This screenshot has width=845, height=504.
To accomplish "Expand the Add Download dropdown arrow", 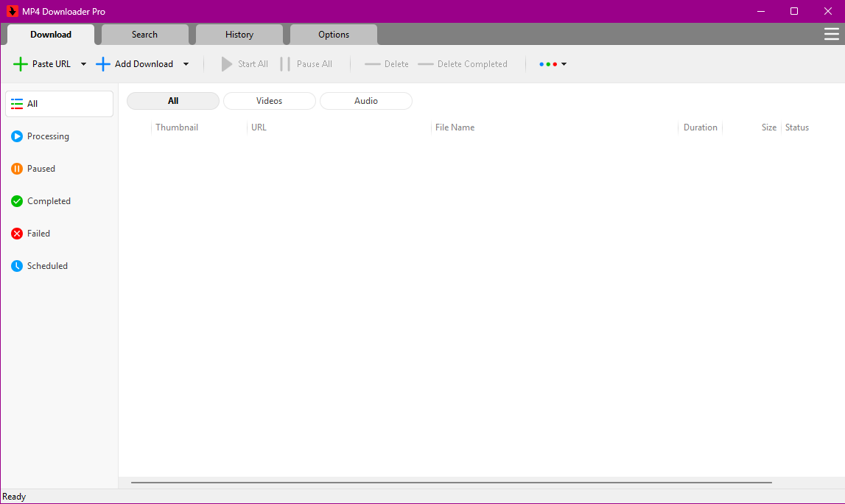I will [186, 64].
